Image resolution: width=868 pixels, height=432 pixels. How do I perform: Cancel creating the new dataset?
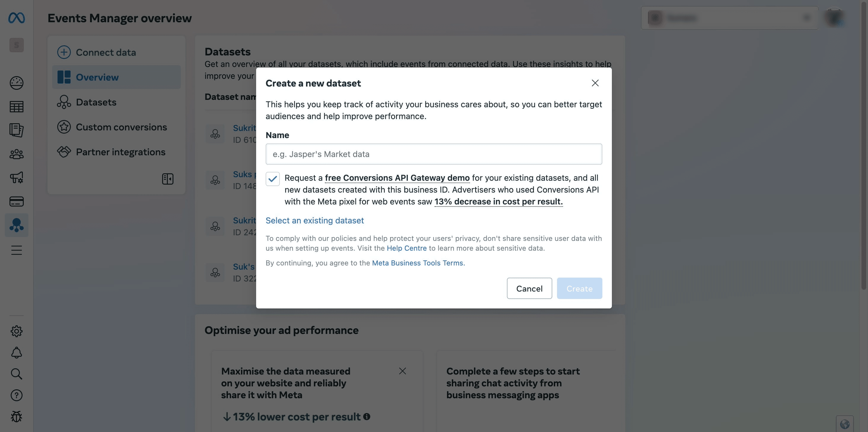coord(529,288)
